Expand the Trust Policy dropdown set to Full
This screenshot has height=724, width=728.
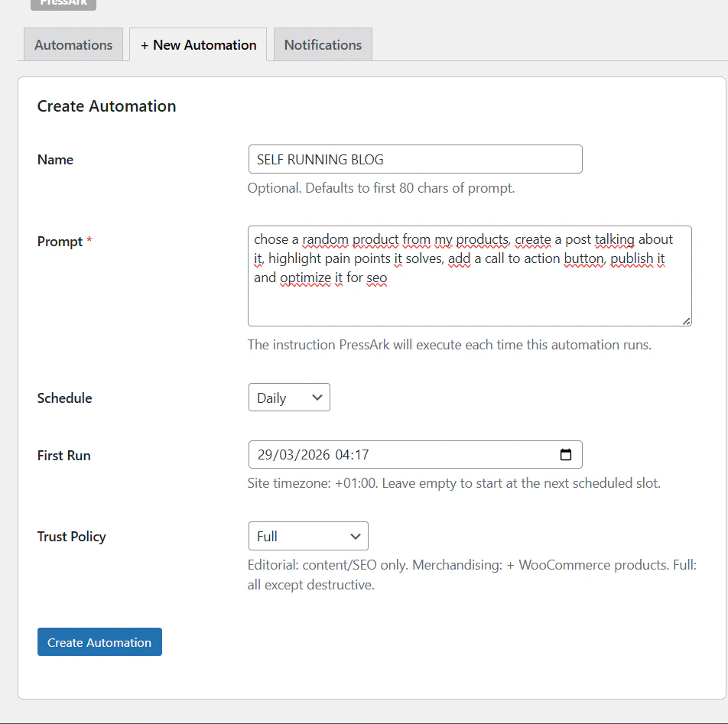pos(308,536)
